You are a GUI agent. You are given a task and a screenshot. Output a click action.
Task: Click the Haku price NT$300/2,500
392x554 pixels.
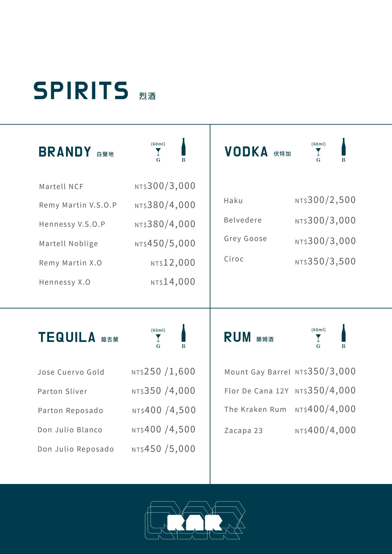pos(325,200)
